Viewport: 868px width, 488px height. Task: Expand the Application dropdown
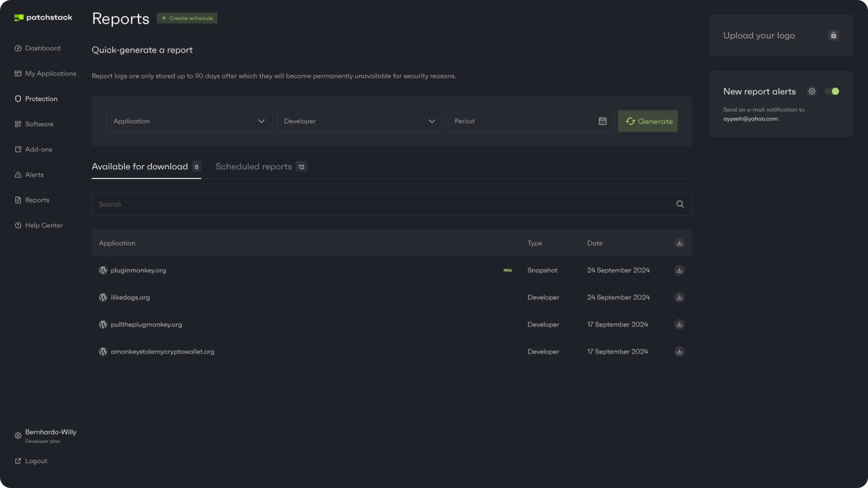[x=189, y=121]
